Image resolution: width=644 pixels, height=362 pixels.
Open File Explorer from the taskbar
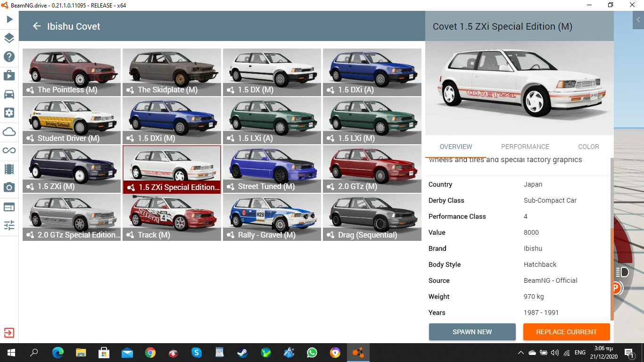click(81, 353)
